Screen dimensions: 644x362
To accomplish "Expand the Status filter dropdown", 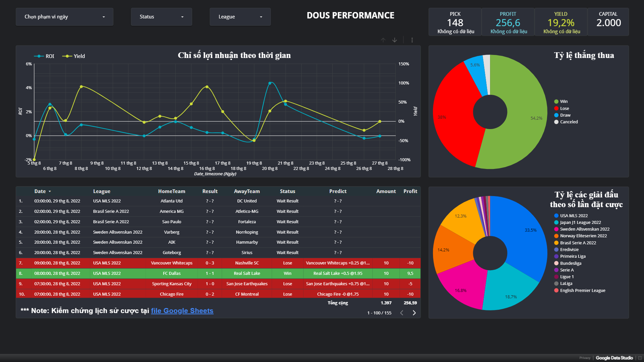I will (x=161, y=17).
